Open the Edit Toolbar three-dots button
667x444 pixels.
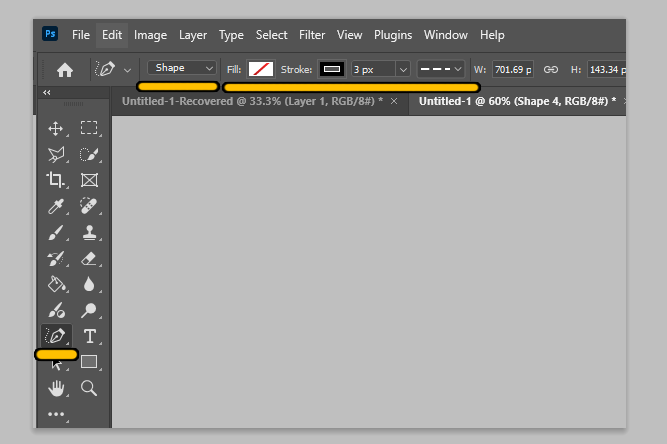56,414
